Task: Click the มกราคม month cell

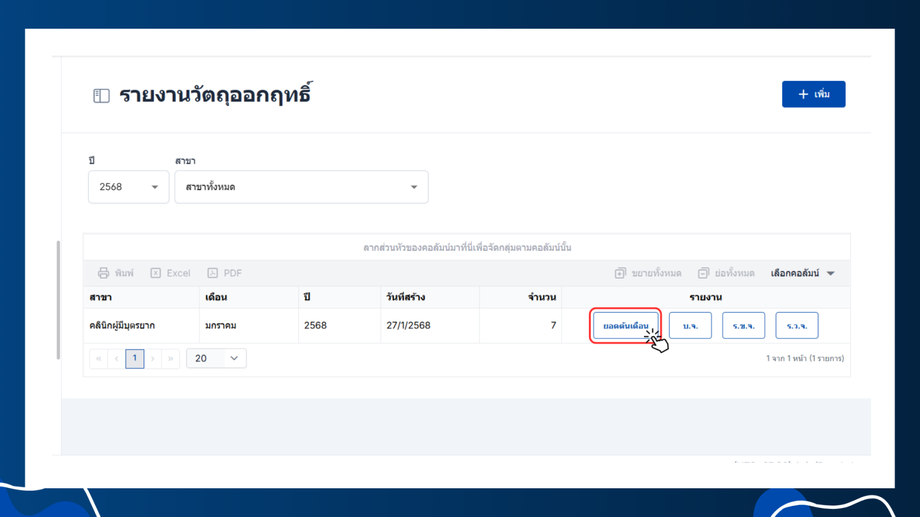Action: coord(249,326)
